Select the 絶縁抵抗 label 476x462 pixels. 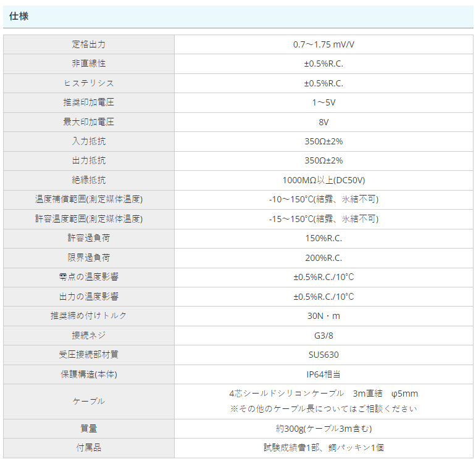click(89, 180)
